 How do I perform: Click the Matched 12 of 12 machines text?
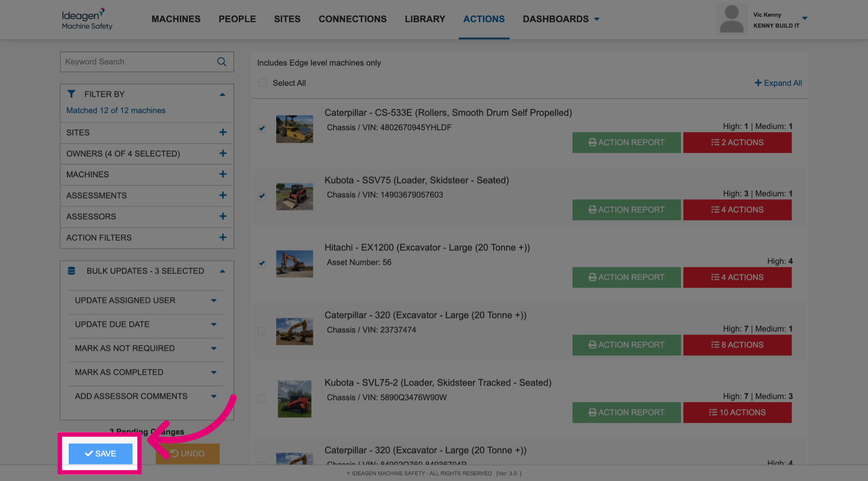tap(116, 110)
